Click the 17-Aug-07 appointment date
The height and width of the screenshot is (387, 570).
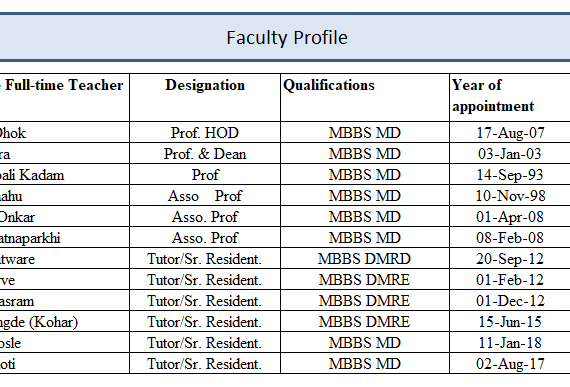click(x=510, y=132)
